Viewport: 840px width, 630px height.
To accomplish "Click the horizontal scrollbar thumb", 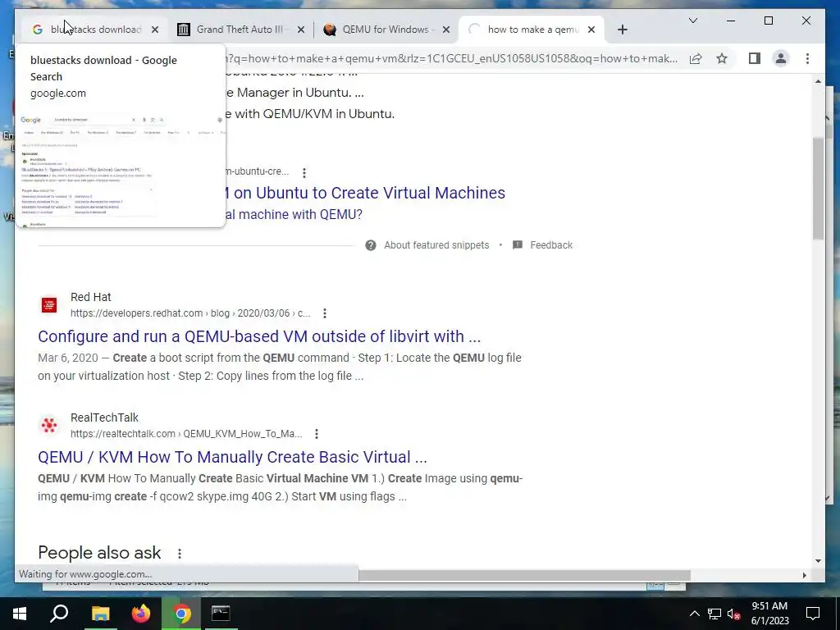I will click(524, 575).
